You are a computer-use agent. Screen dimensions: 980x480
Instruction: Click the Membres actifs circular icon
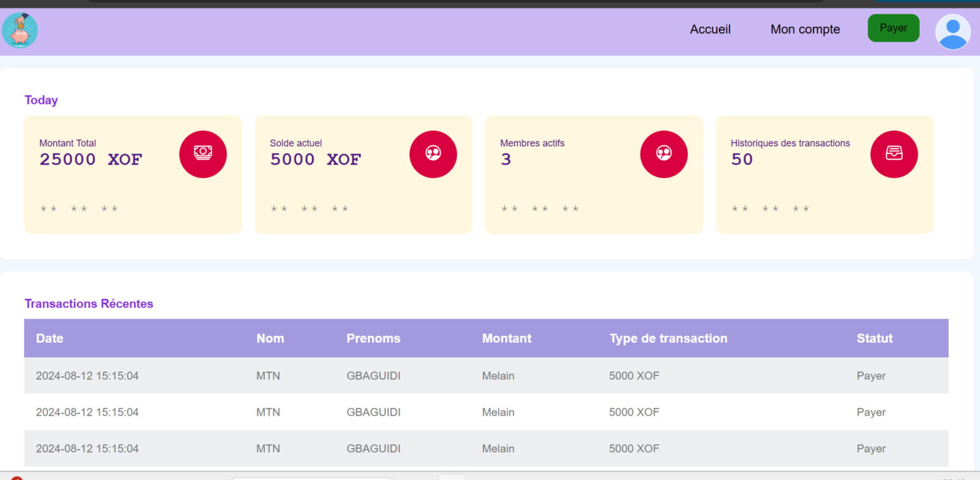coord(664,153)
